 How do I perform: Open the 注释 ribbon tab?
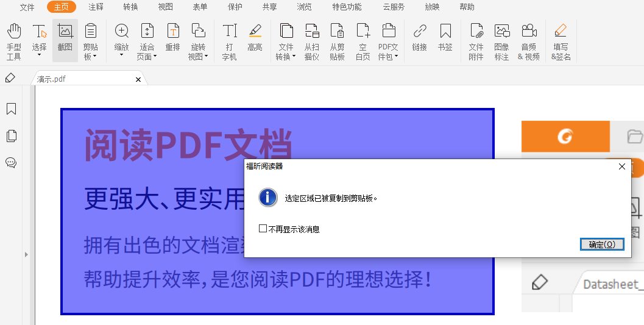[x=96, y=7]
